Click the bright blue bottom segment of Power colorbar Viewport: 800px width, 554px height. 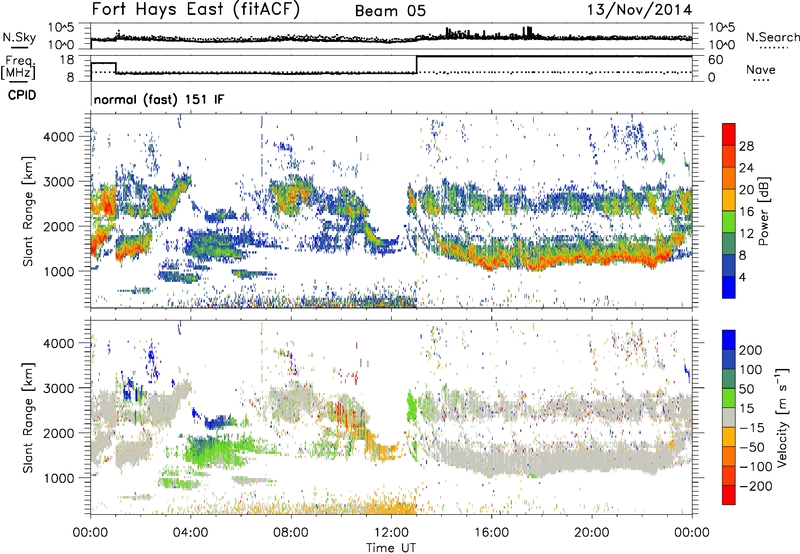[x=729, y=287]
